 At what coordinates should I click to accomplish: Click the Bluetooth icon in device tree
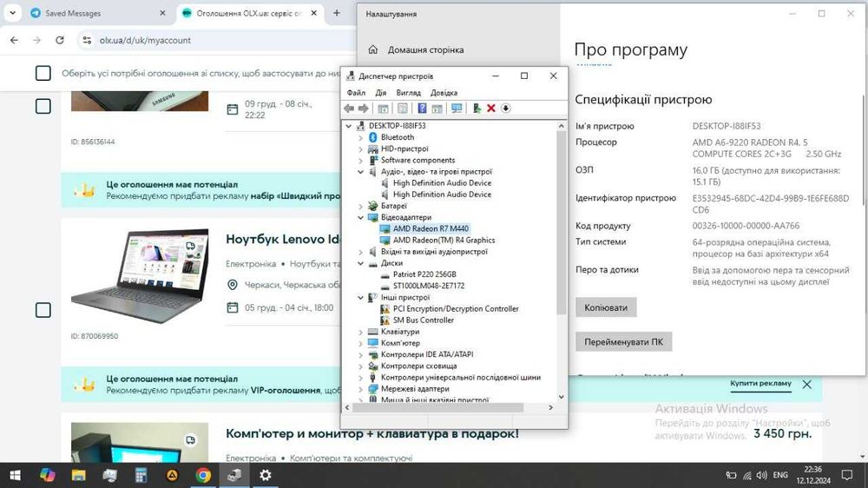(x=373, y=137)
